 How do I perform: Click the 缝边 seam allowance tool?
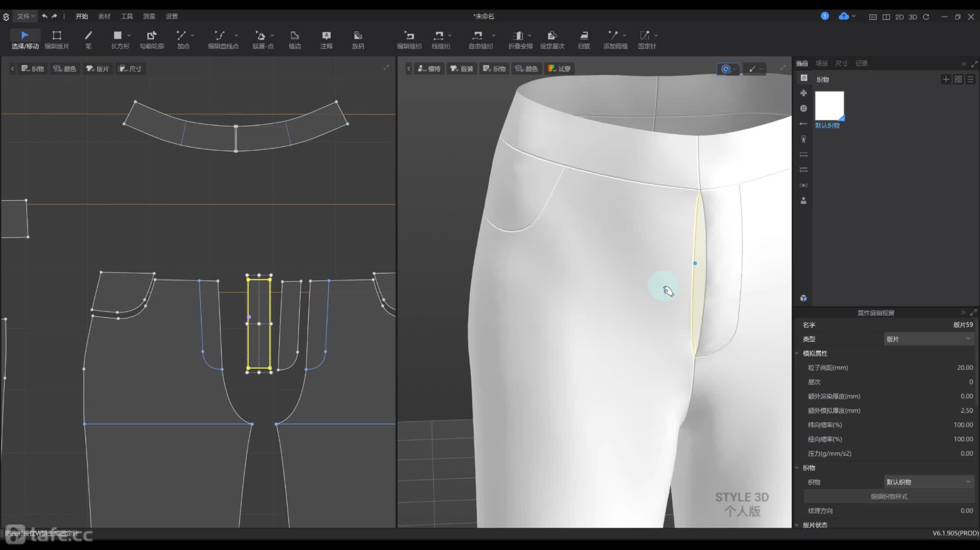pos(295,39)
